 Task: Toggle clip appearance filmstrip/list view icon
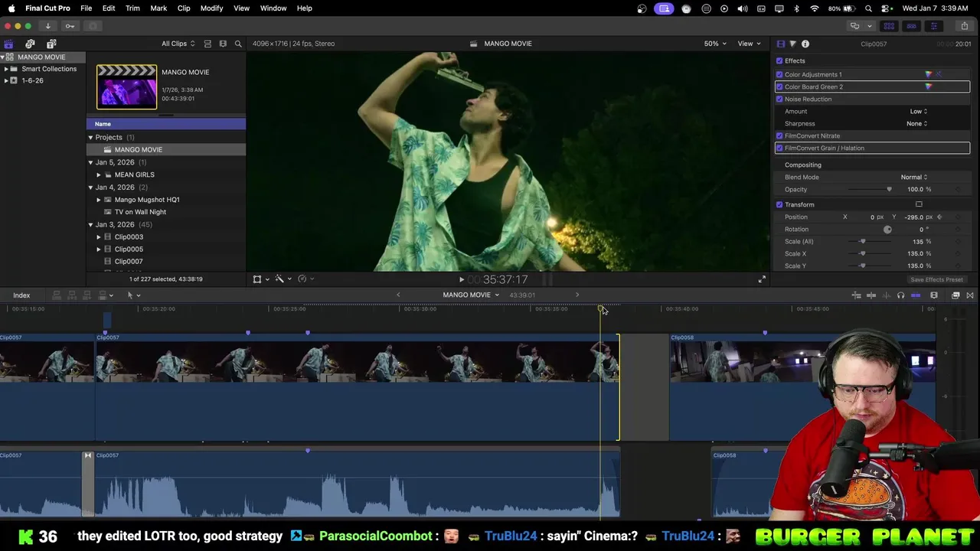207,44
